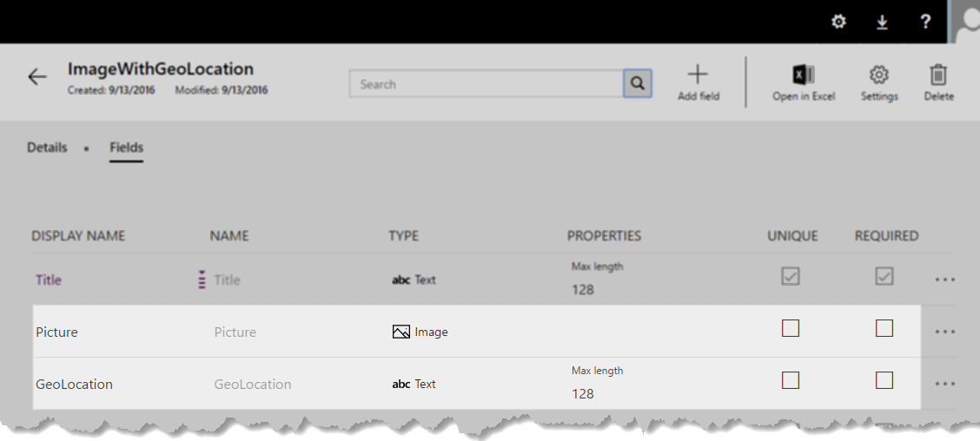The height and width of the screenshot is (441, 980).
Task: Open the top bar gear settings
Action: pyautogui.click(x=838, y=22)
